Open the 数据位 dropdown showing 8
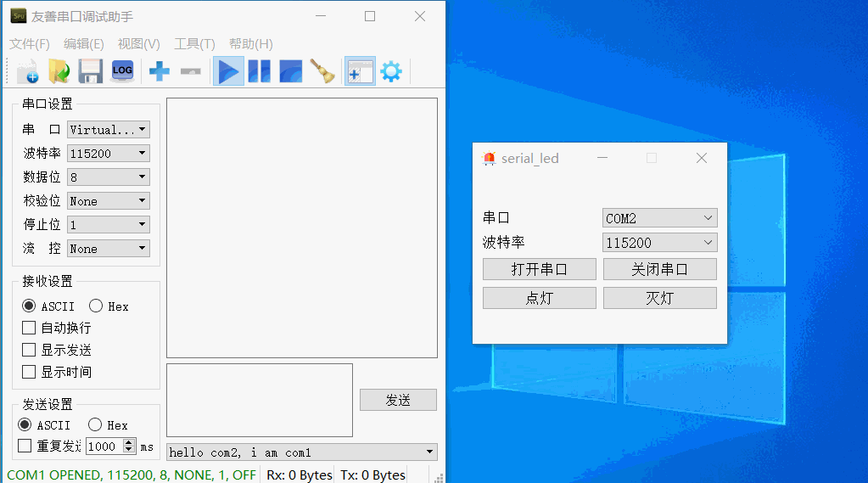The image size is (868, 483). [x=109, y=177]
